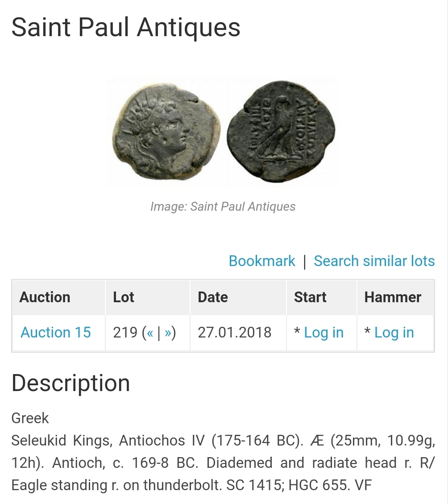
Task: Click the image credit caption
Action: pyautogui.click(x=223, y=206)
